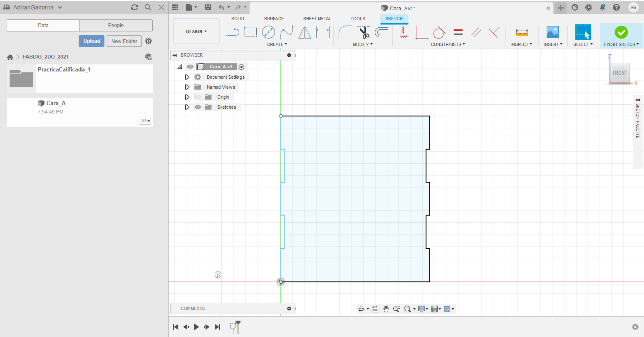The width and height of the screenshot is (644, 337).
Task: Toggle visibility of Sketches folder
Action: click(x=198, y=107)
